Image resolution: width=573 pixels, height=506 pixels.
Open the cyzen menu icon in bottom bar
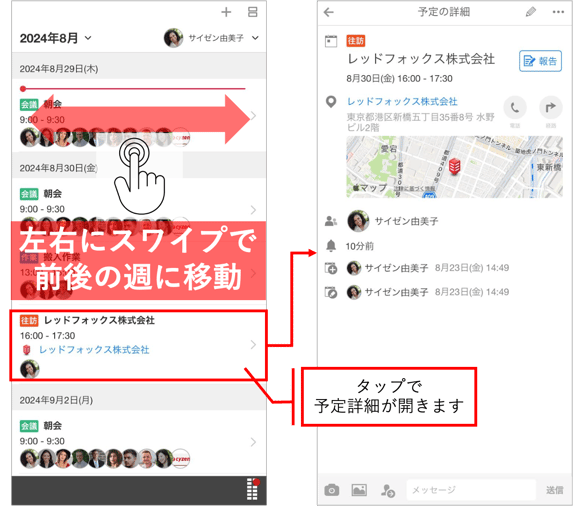[253, 489]
